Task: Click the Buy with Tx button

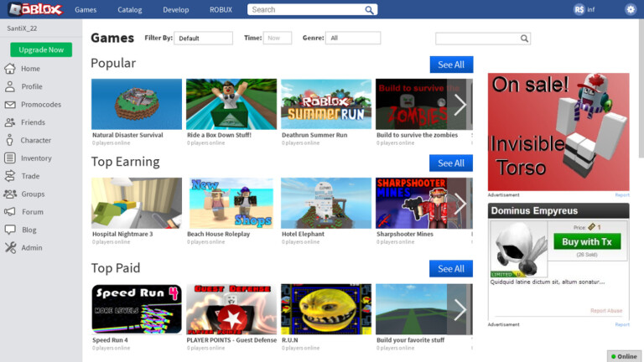Action: pyautogui.click(x=587, y=241)
